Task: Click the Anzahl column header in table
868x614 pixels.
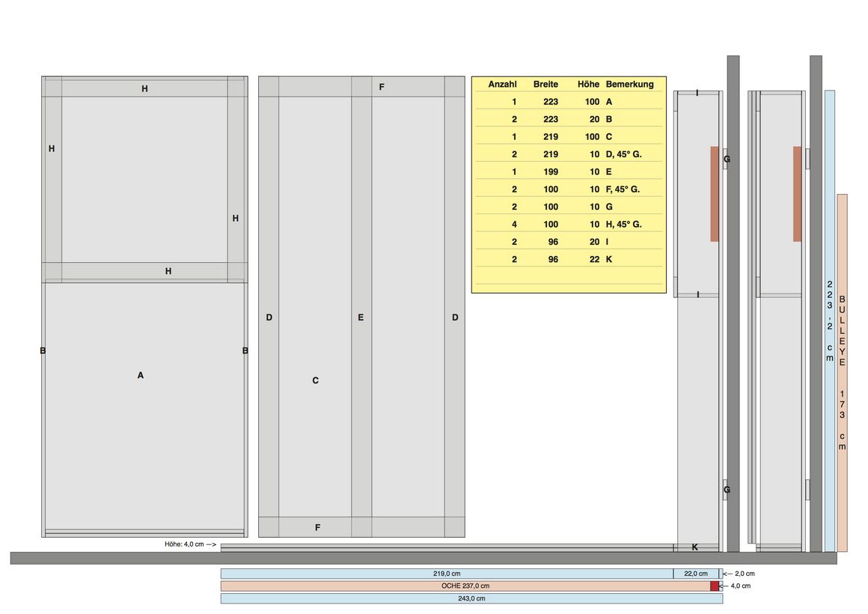Action: 502,85
